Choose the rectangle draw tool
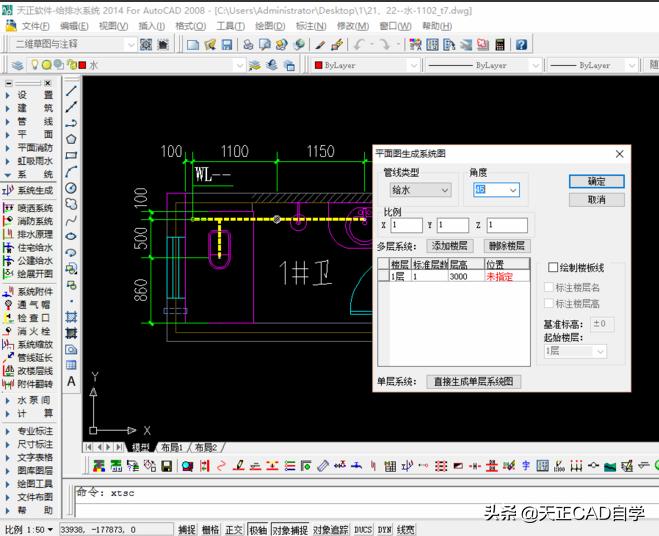The height and width of the screenshot is (536, 659). pos(72,155)
